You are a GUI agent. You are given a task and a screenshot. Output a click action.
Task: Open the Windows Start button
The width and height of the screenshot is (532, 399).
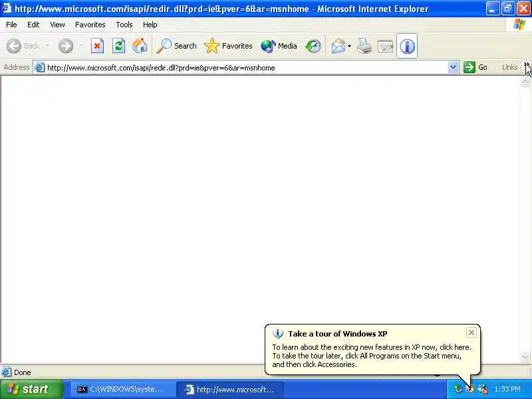(31, 389)
